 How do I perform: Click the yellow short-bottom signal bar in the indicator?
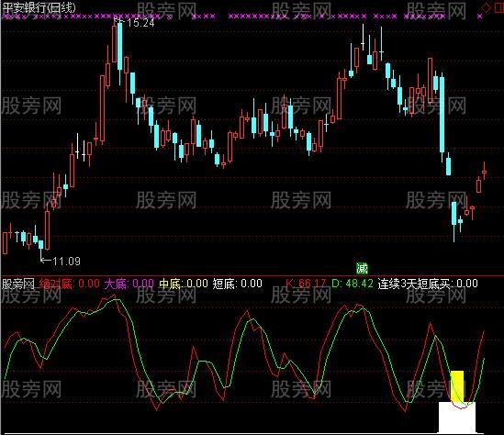(457, 386)
